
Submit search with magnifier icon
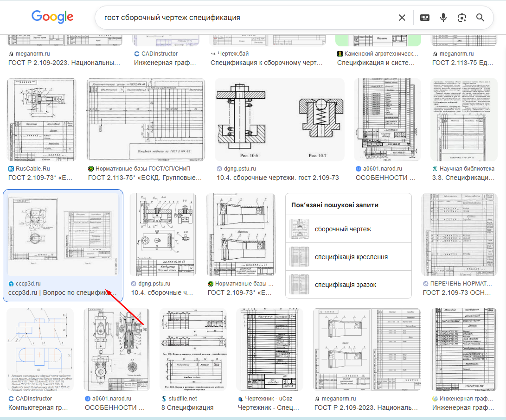coord(480,18)
